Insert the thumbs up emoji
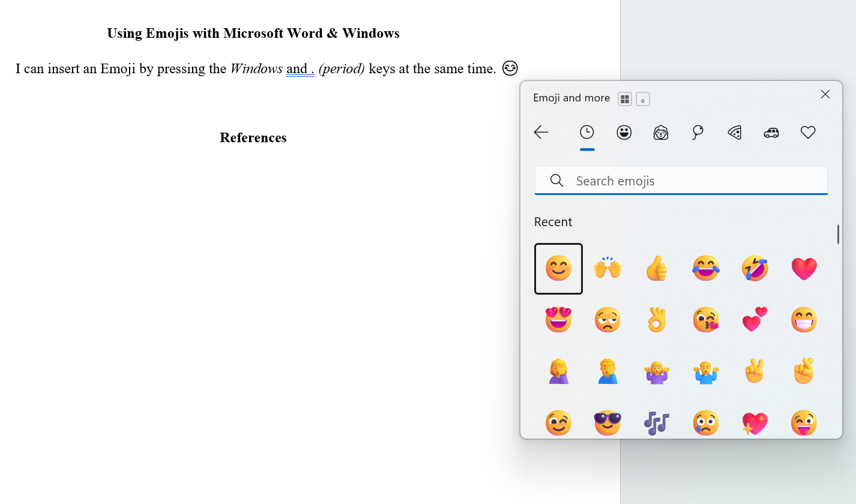The width and height of the screenshot is (856, 504). pyautogui.click(x=657, y=269)
